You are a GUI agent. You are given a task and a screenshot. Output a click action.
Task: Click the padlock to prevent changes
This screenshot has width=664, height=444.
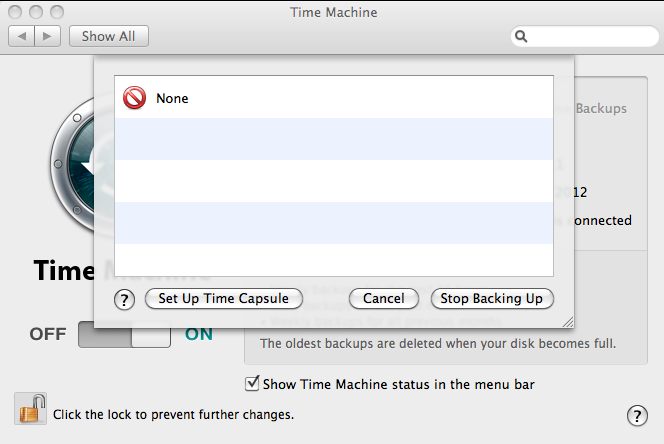coord(30,410)
